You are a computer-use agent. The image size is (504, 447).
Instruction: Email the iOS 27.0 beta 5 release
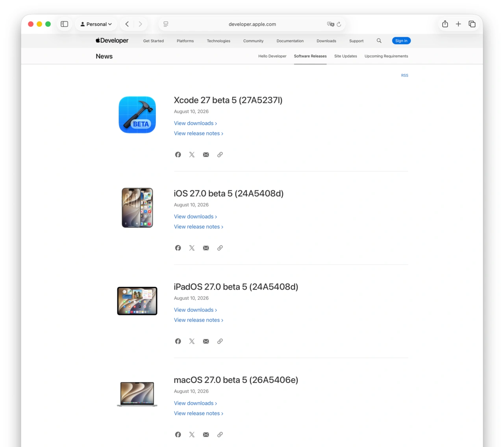(x=206, y=248)
